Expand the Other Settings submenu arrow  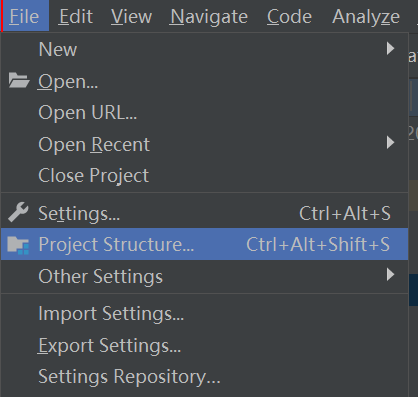coord(390,275)
